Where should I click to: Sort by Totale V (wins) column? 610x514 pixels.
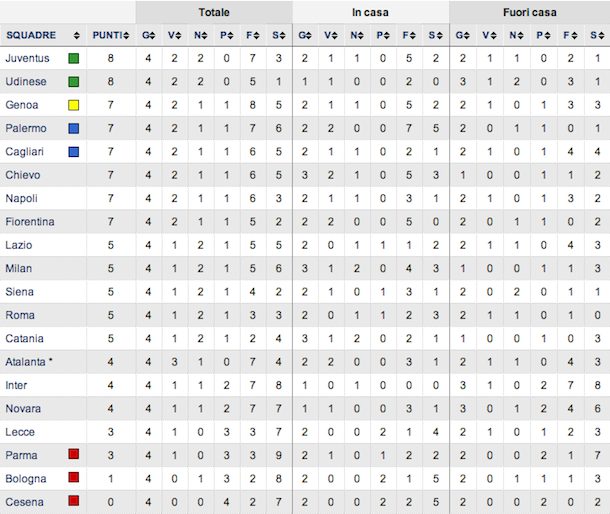coord(174,35)
